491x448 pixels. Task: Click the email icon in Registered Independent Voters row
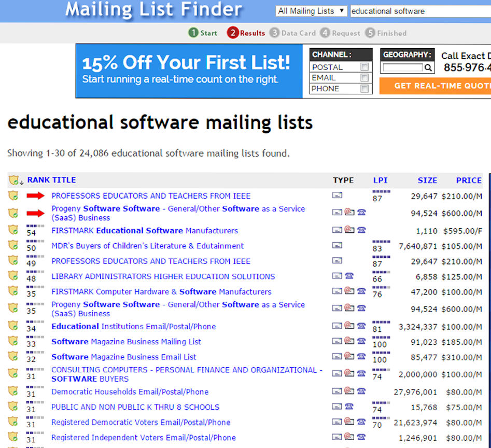[349, 436]
